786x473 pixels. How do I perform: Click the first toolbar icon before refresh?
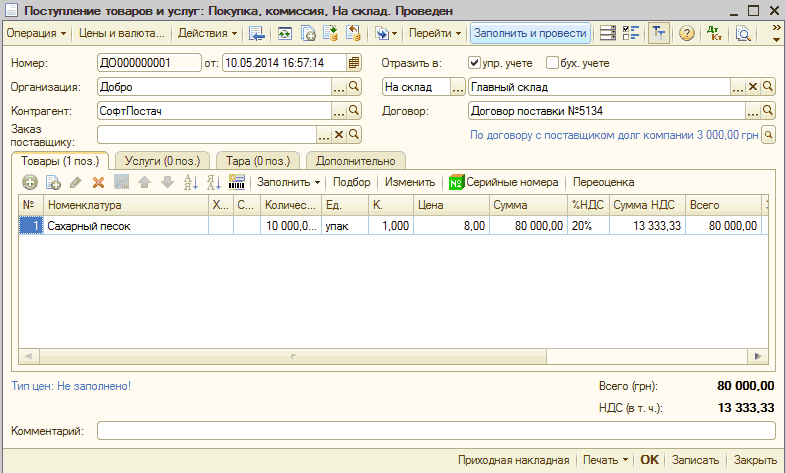(257, 34)
